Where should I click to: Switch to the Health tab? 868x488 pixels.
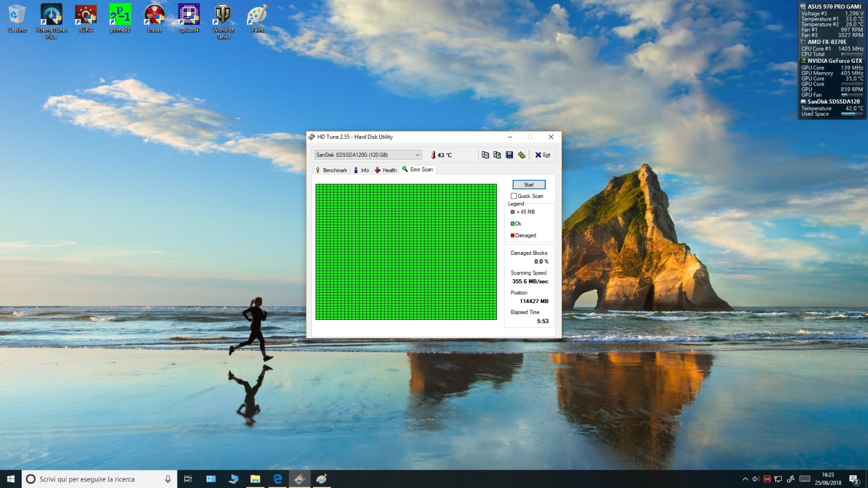point(386,170)
